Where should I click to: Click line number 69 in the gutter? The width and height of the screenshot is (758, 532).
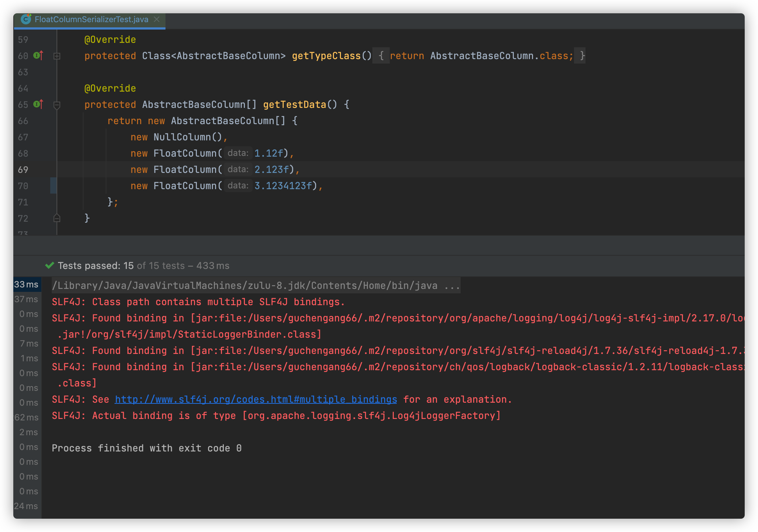23,170
